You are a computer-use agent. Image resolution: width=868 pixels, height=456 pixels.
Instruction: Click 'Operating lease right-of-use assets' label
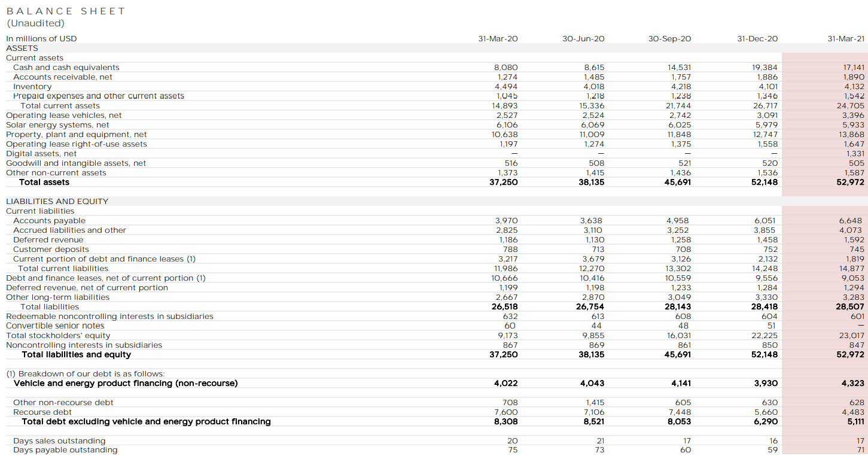point(77,144)
